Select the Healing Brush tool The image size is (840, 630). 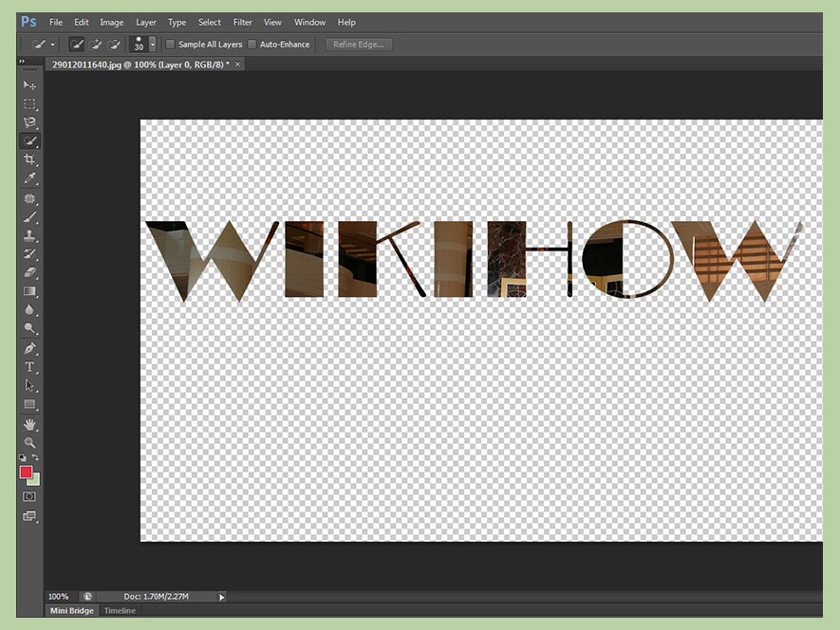(x=29, y=198)
